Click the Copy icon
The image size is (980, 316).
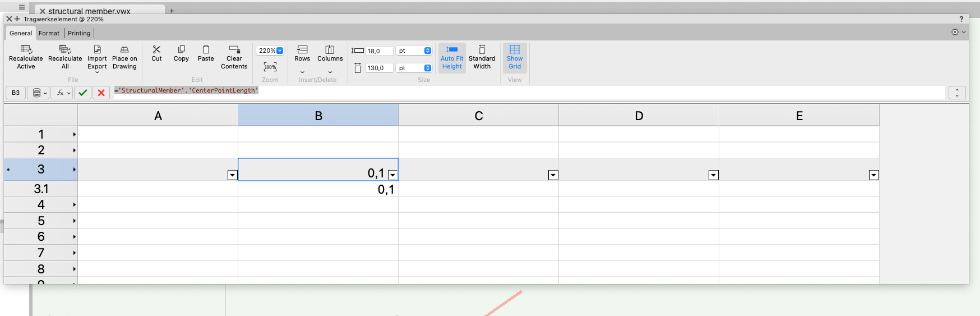click(x=181, y=50)
